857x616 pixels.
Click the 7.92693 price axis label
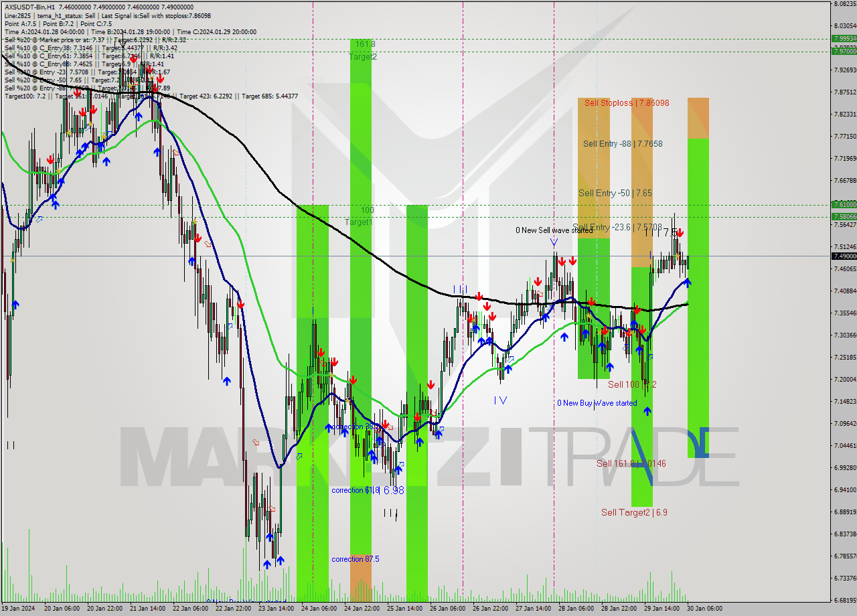[x=845, y=70]
